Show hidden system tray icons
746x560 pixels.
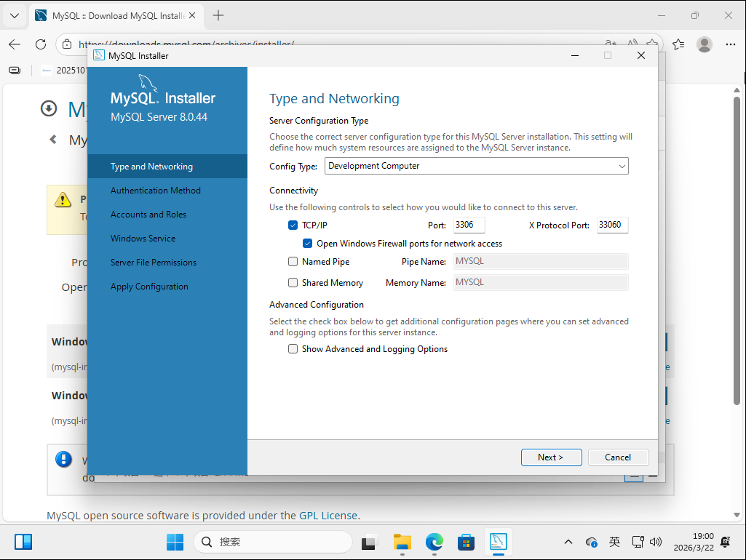pyautogui.click(x=568, y=542)
